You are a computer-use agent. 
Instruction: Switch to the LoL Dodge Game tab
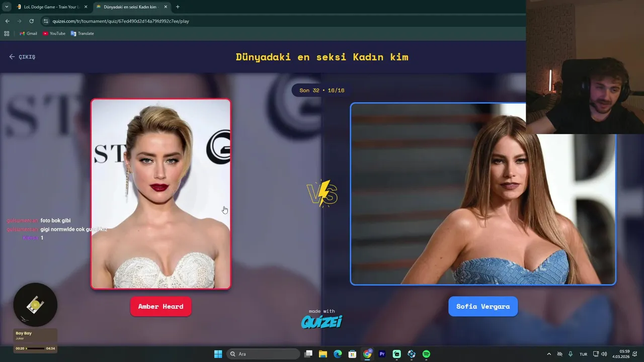(x=51, y=7)
